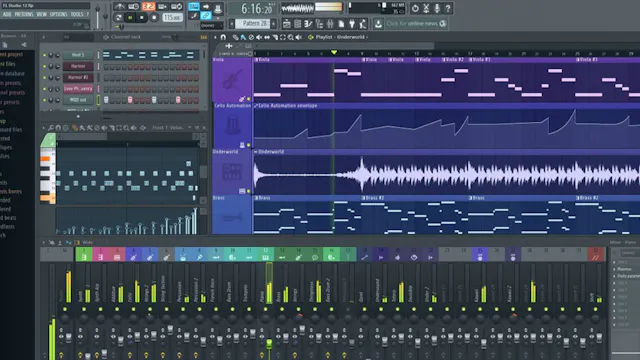Click the piano roll snap magnet icon
Image resolution: width=640 pixels, height=360 pixels.
pyautogui.click(x=58, y=128)
